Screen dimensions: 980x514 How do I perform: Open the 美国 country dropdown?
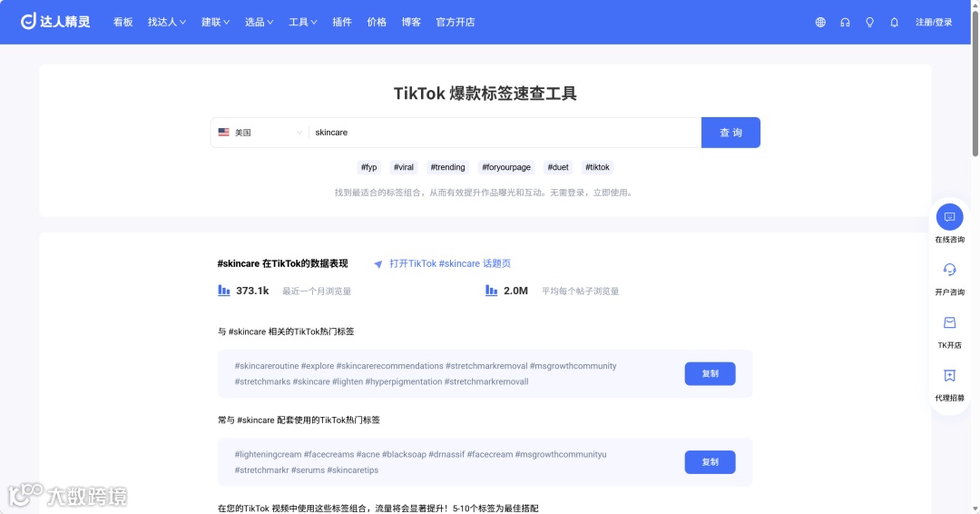click(260, 133)
